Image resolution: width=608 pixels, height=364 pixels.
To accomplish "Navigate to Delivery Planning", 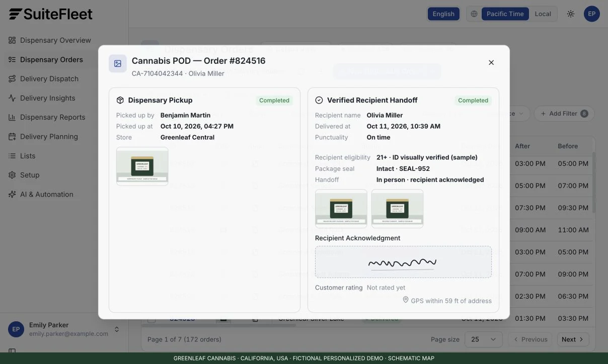I will pos(49,136).
